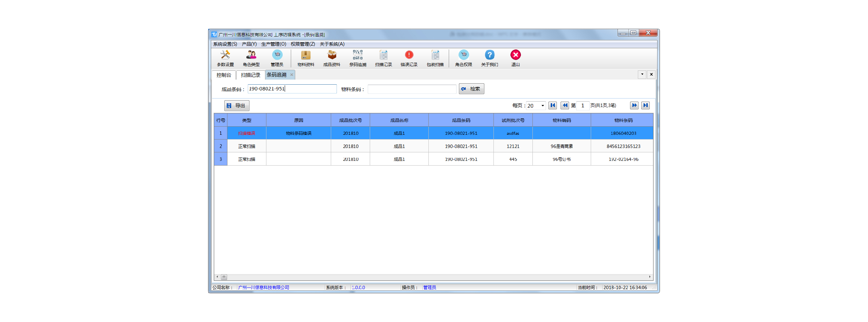
Task: Open the 物料资料 toolbar icon
Action: click(306, 58)
